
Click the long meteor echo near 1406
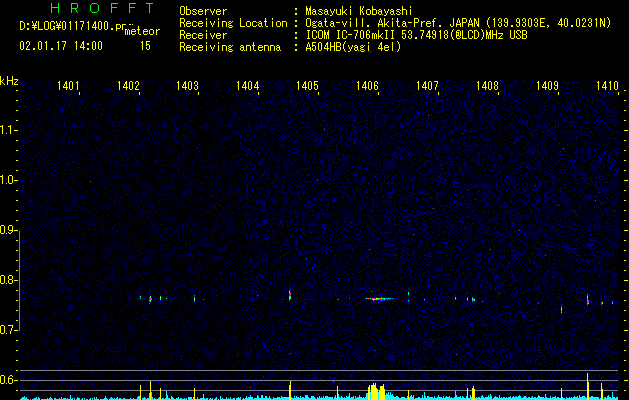point(380,298)
